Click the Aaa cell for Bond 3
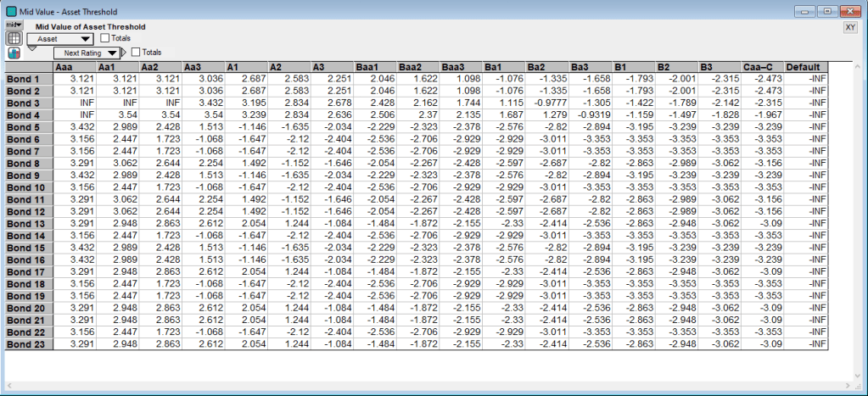The height and width of the screenshot is (396, 868). pyautogui.click(x=73, y=103)
